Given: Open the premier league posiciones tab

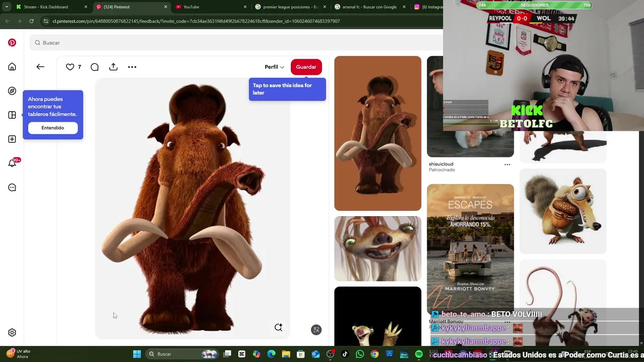Looking at the screenshot, I should point(290,7).
